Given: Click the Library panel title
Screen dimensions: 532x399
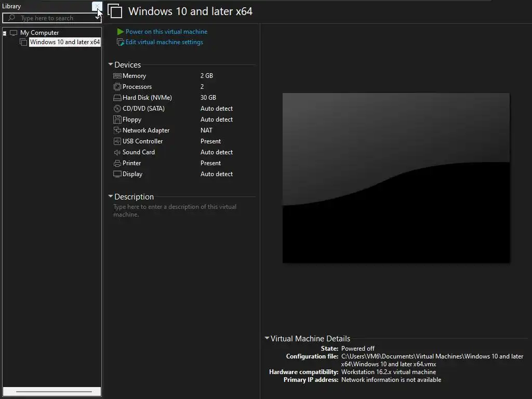Looking at the screenshot, I should [11, 6].
